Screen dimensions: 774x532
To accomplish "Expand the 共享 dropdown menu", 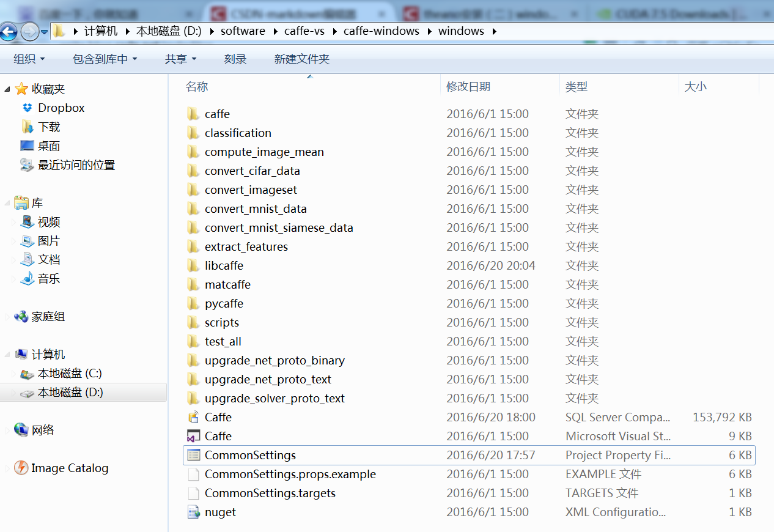I will pyautogui.click(x=180, y=59).
